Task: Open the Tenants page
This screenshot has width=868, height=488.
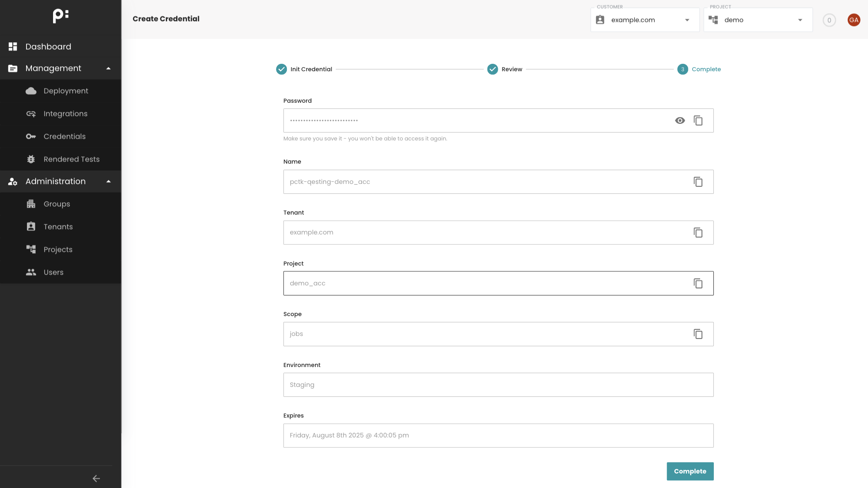Action: click(x=58, y=227)
